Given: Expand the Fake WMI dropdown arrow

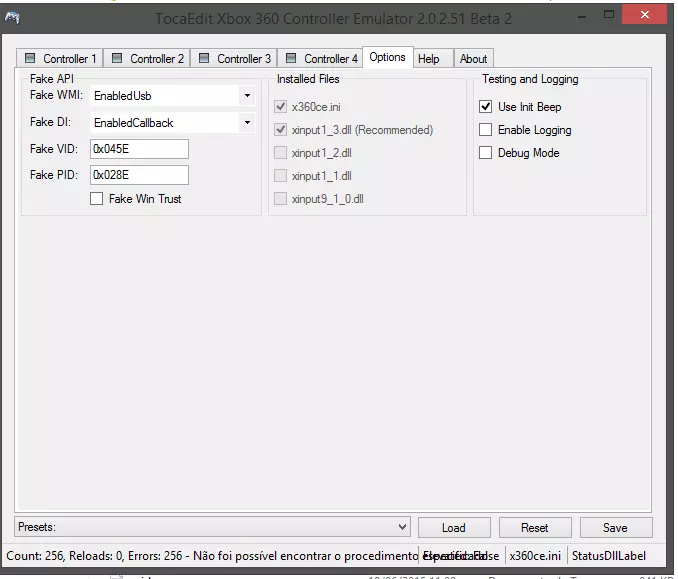Looking at the screenshot, I should point(247,96).
